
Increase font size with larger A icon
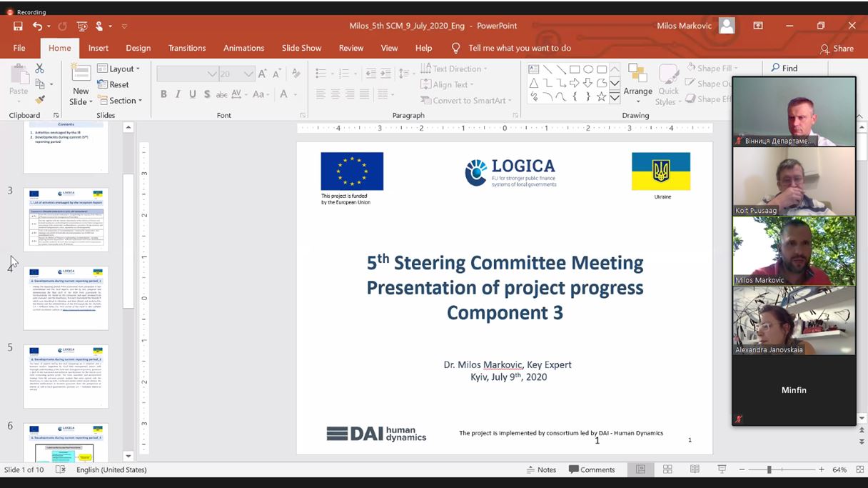pos(263,74)
